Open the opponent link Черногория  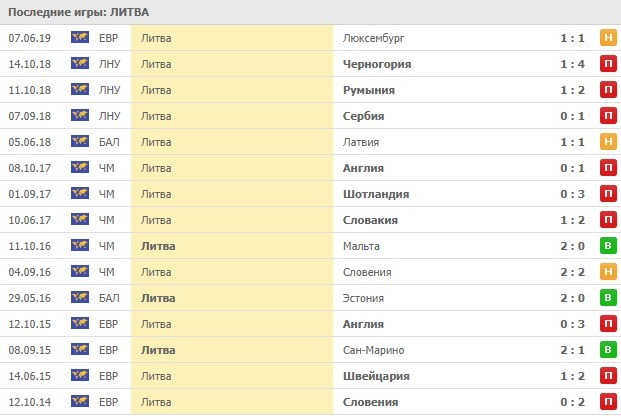(376, 64)
